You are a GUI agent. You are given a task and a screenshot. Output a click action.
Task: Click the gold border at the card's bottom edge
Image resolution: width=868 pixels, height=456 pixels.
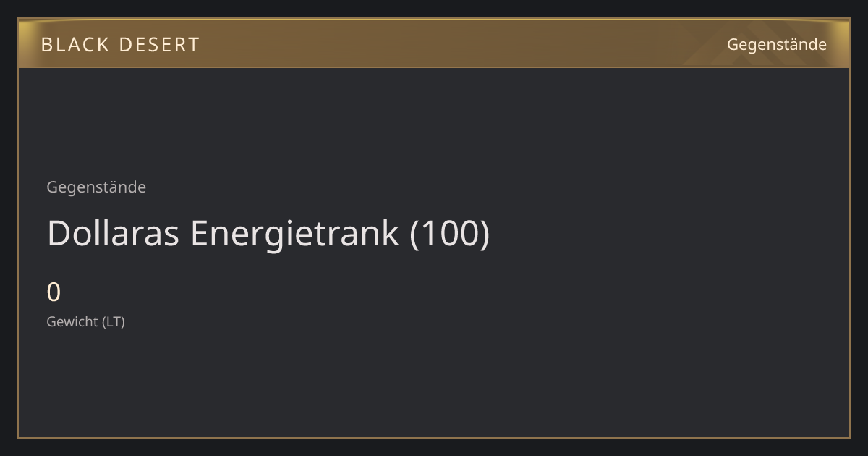pyautogui.click(x=434, y=437)
